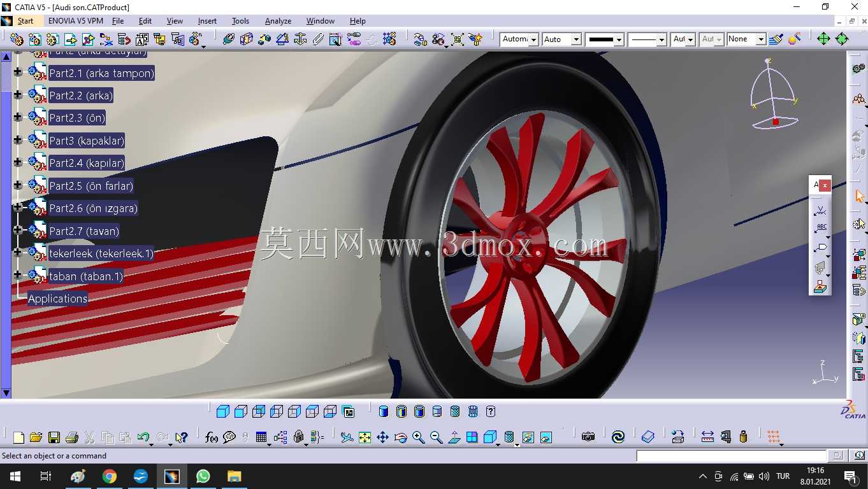The width and height of the screenshot is (868, 489).
Task: Click the Fix Component anchor icon
Action: (x=300, y=39)
